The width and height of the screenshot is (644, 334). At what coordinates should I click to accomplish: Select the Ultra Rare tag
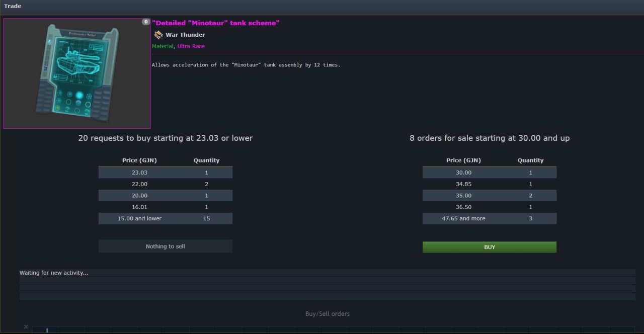(191, 46)
